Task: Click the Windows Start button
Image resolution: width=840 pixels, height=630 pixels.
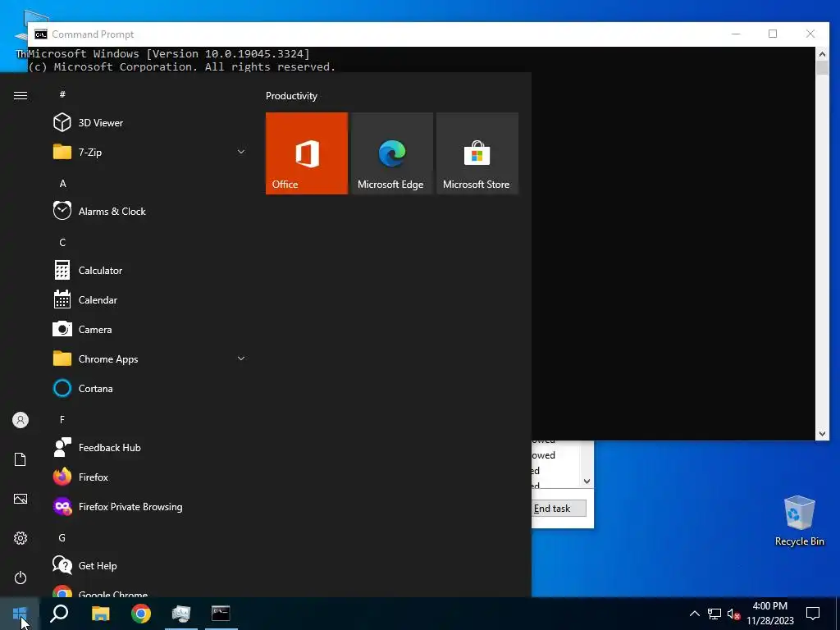Action: (x=20, y=614)
